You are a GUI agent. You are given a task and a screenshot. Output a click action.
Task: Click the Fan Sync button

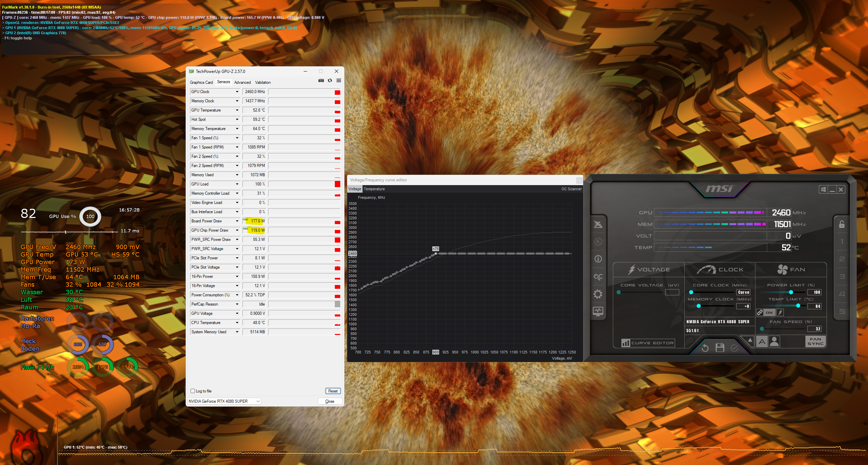[816, 341]
